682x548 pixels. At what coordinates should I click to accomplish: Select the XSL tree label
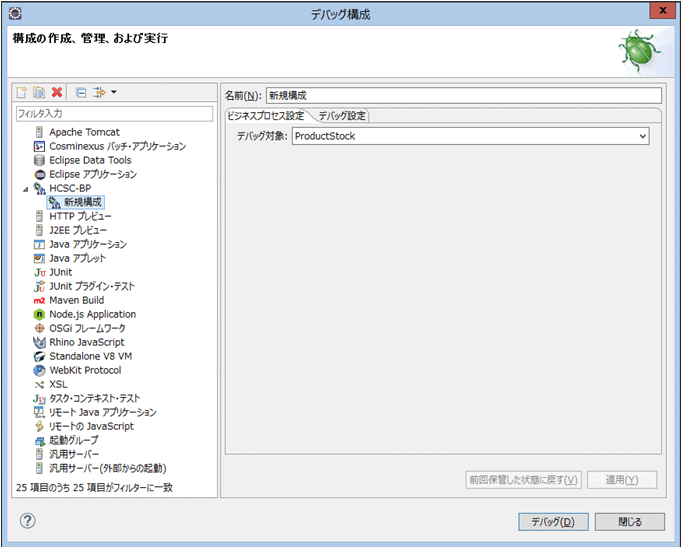[58, 384]
